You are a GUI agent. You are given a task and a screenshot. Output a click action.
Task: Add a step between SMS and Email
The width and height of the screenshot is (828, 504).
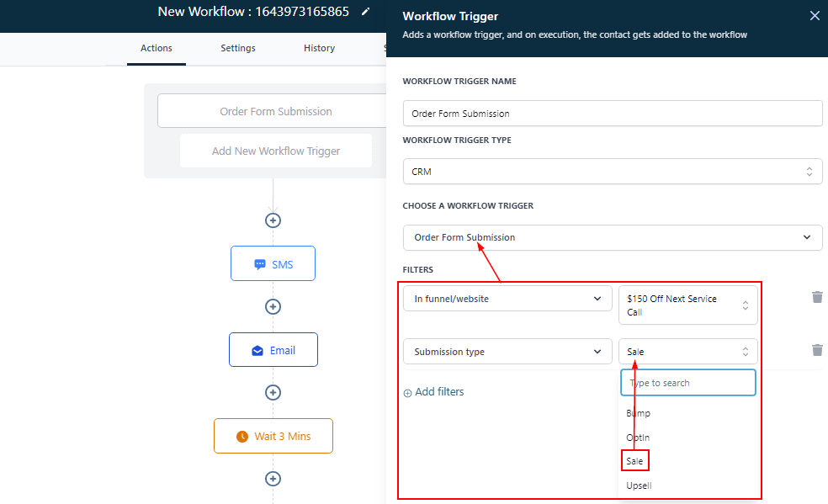(x=273, y=306)
